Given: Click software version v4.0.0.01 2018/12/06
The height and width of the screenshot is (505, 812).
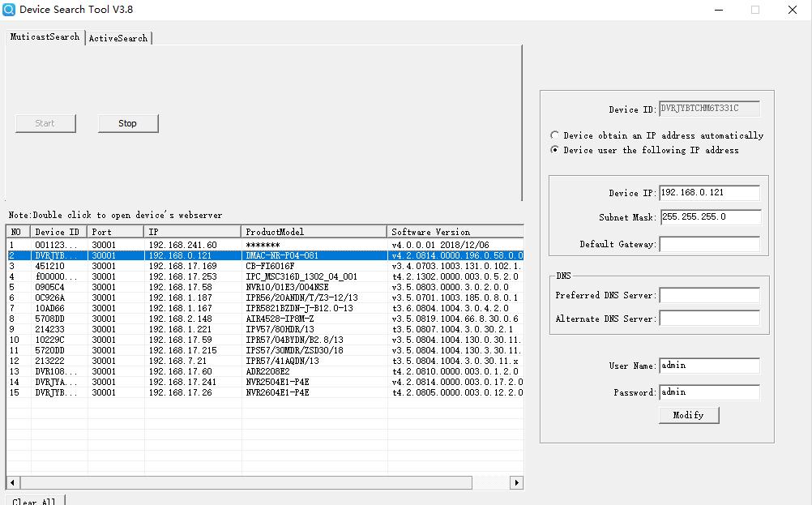Looking at the screenshot, I should coord(440,245).
